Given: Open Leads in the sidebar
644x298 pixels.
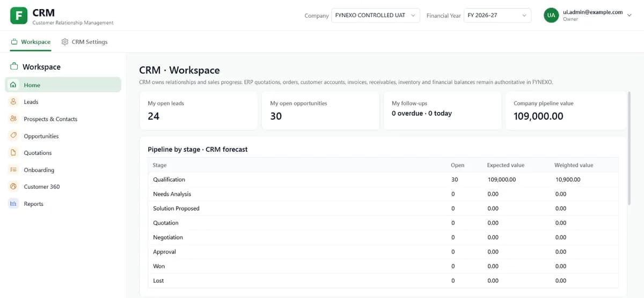Looking at the screenshot, I should [63, 102].
